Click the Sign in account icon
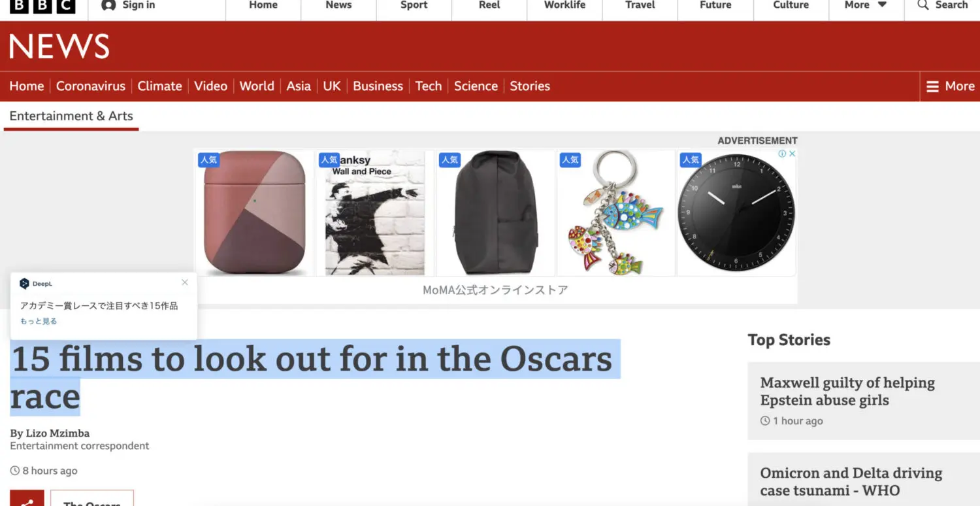This screenshot has height=506, width=980. tap(108, 5)
